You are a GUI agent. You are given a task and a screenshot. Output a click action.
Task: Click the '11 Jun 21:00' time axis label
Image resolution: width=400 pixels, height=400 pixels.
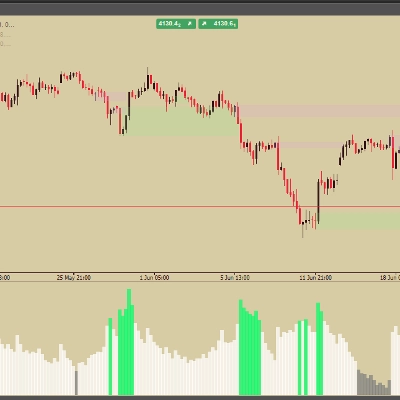coord(315,278)
